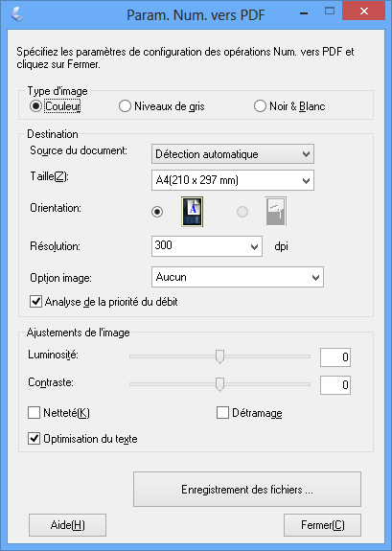Click the Luminosité value field
The image size is (392, 551).
335,357
